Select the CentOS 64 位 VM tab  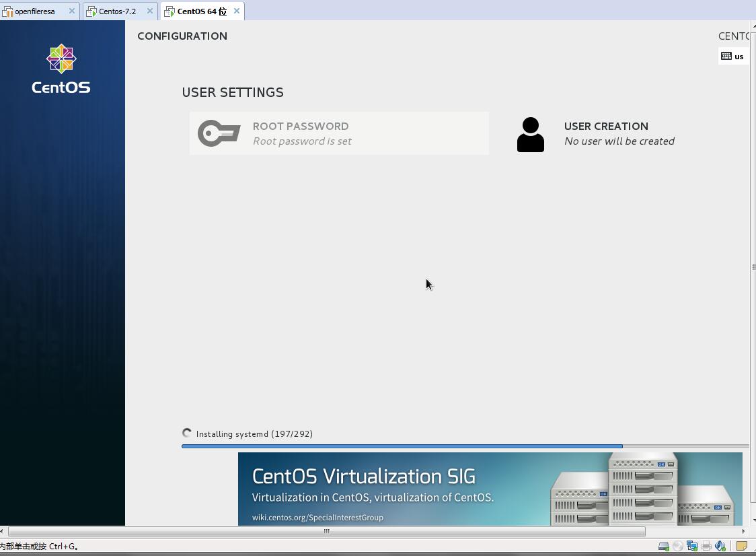(202, 11)
